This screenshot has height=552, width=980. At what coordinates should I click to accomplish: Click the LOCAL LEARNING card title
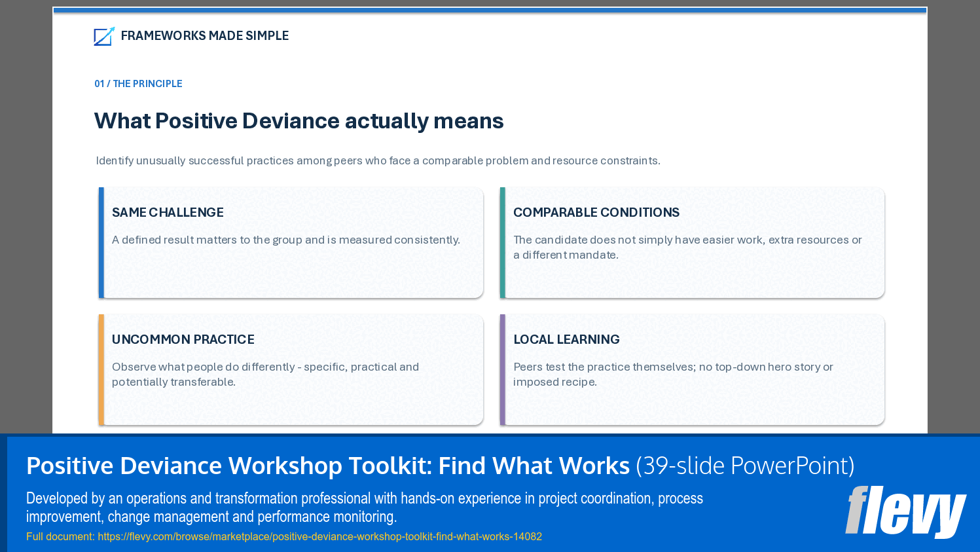pos(566,339)
